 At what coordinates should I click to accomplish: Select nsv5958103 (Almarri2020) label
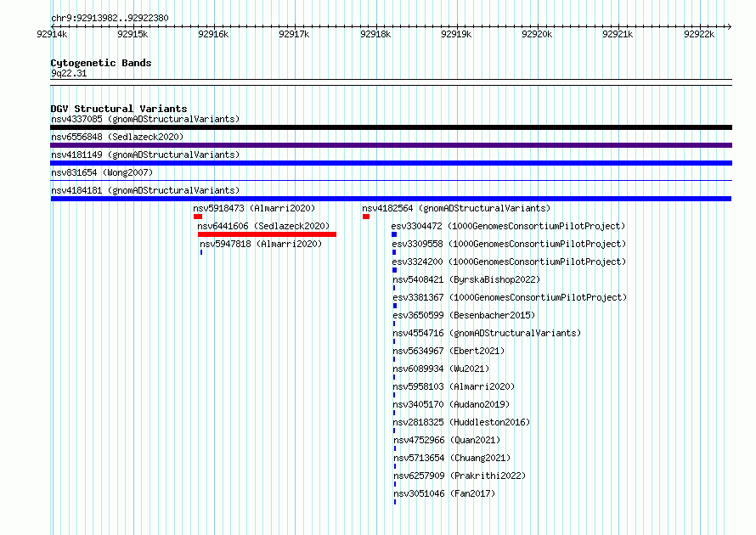tap(454, 386)
